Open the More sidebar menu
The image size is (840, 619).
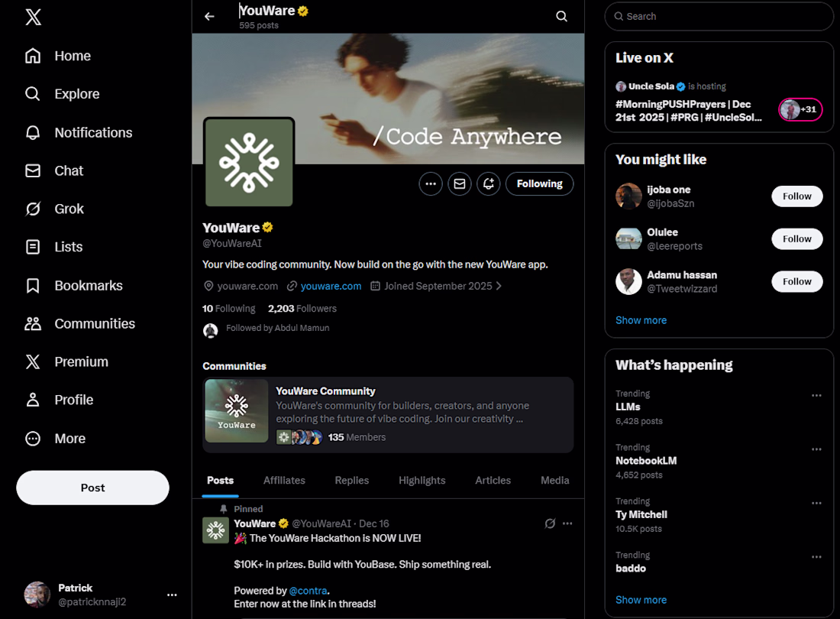point(55,439)
